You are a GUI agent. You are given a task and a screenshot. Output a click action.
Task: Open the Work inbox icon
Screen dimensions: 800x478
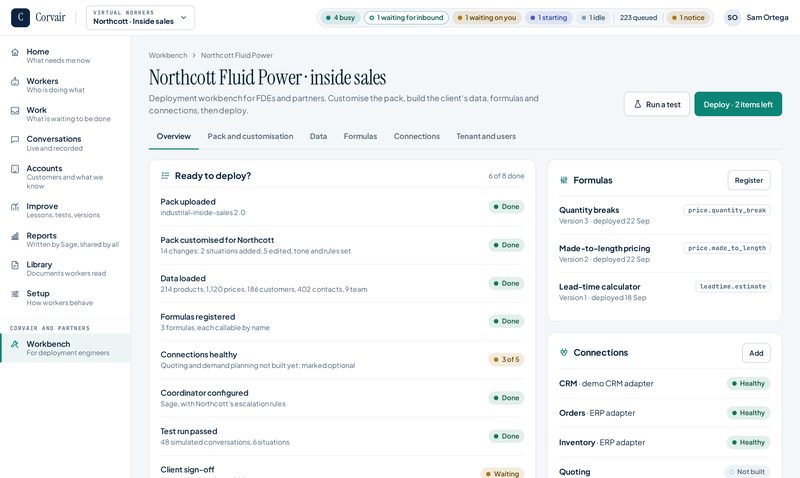click(x=15, y=110)
